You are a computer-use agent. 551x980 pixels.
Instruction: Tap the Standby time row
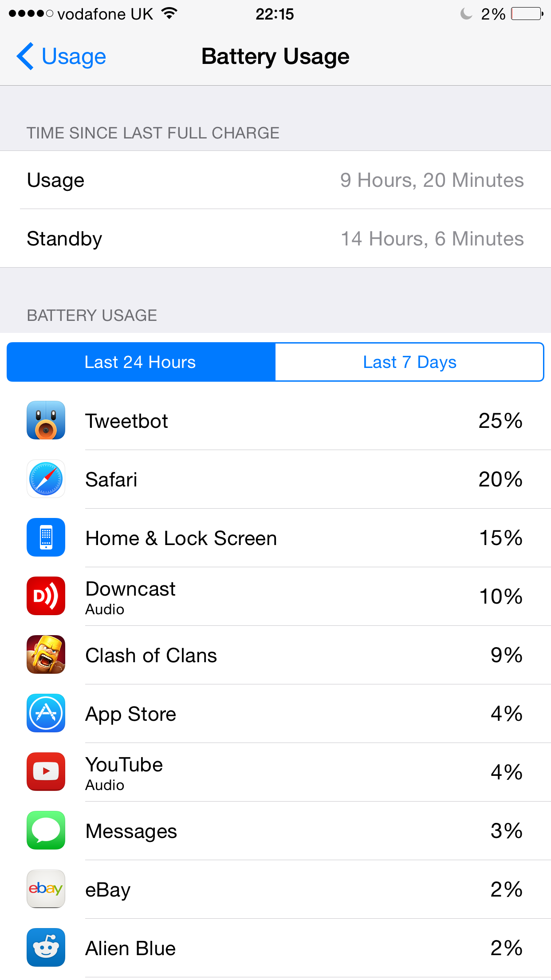coord(275,239)
